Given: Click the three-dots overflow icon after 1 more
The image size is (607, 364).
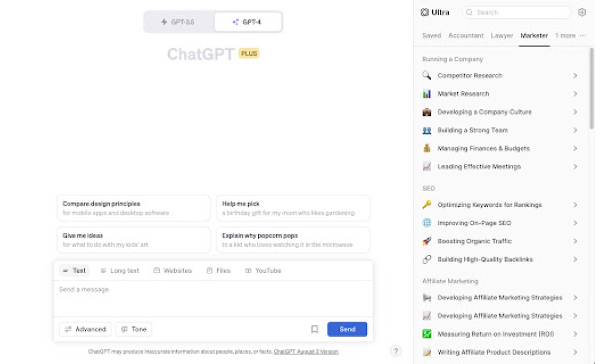Looking at the screenshot, I should tap(582, 36).
